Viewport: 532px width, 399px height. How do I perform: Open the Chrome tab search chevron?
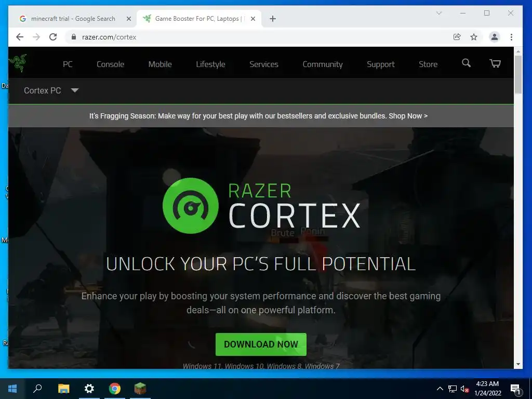438,13
